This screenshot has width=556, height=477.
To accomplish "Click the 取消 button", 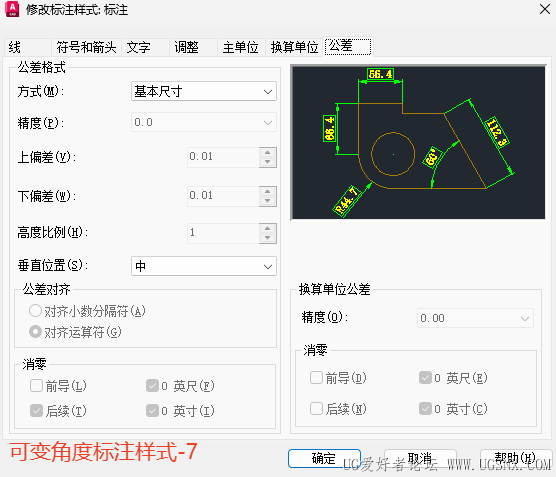I will [x=420, y=459].
